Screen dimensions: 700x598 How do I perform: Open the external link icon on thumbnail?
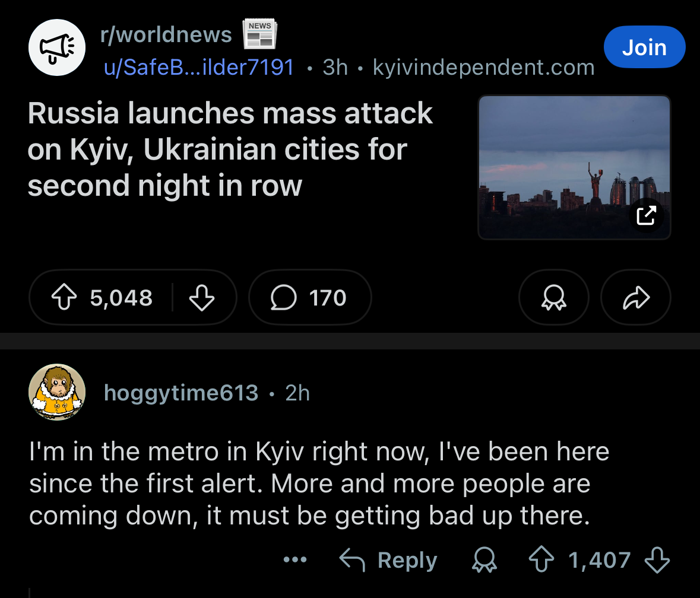click(646, 215)
